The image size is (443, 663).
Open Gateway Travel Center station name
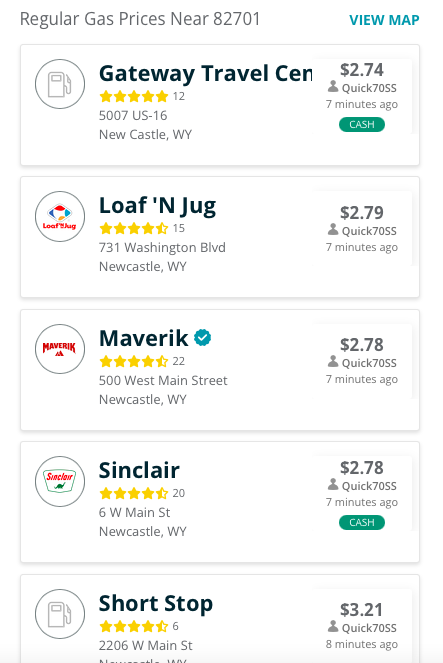pyautogui.click(x=205, y=74)
